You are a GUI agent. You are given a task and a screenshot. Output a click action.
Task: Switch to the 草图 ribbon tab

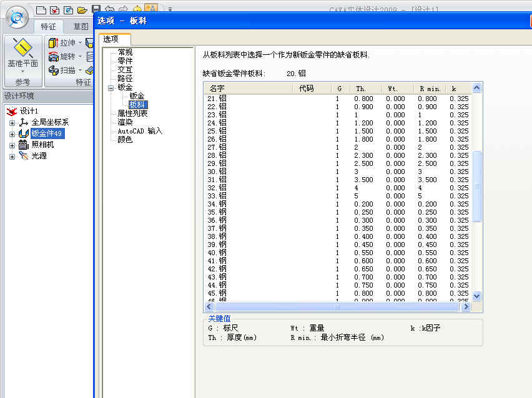(81, 26)
